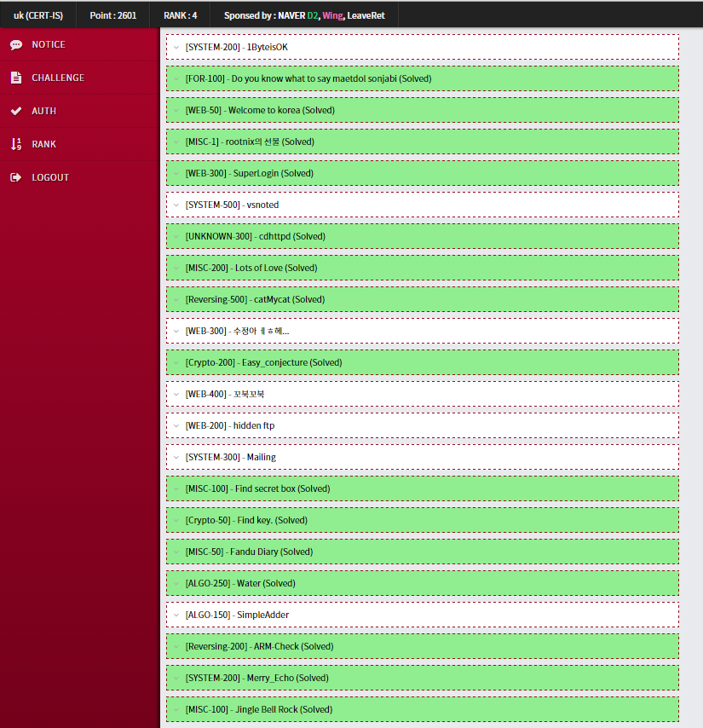Expand the 1ByteisOK chevron
The image size is (703, 728).
176,48
